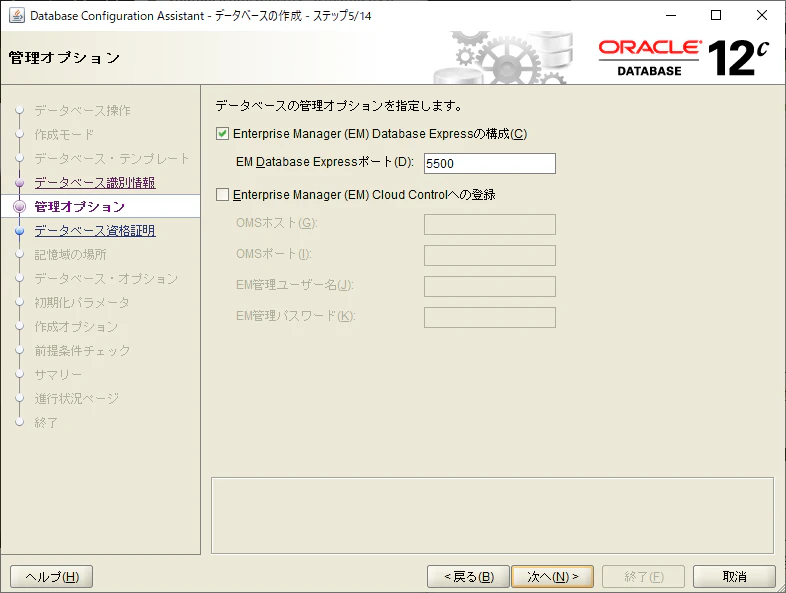The image size is (786, 593).
Task: Click the OMS port input field
Action: [x=489, y=255]
